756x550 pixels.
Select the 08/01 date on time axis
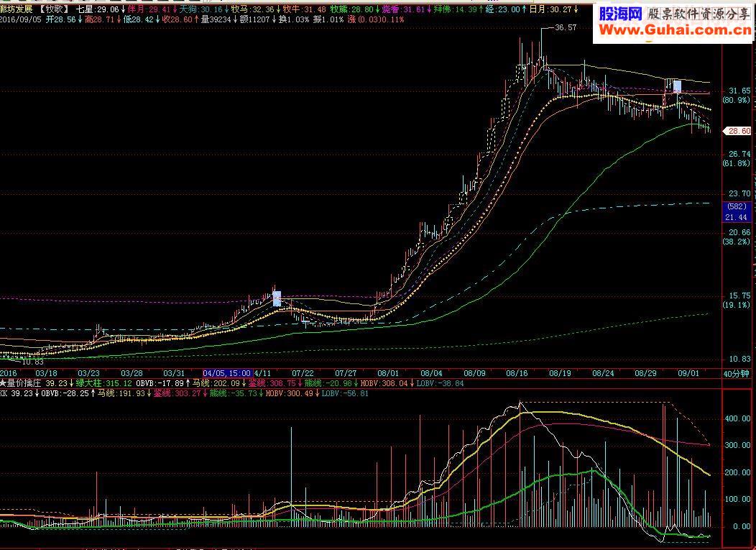[x=388, y=373]
